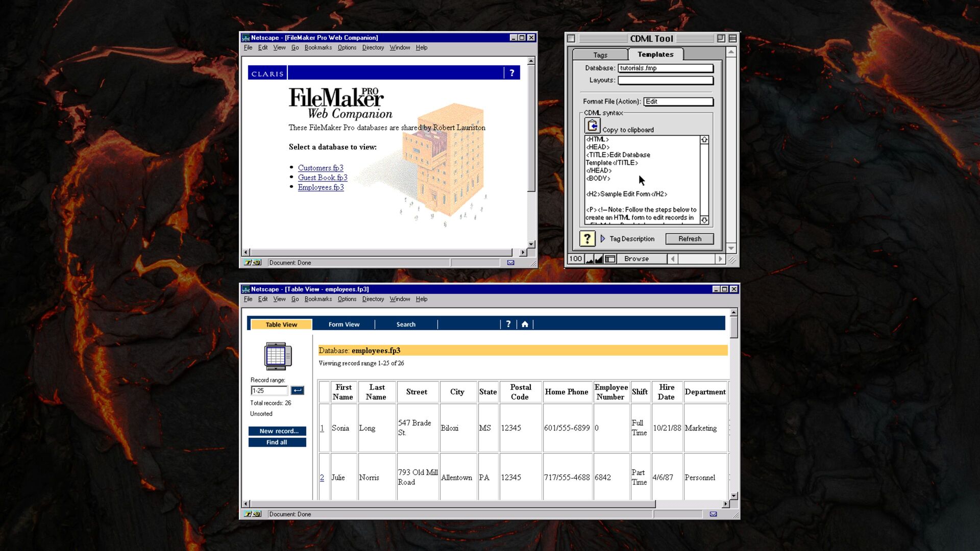Screen dimensions: 980x551
Task: Click the security key icon in FileMaker Pro Web Companion status bar
Action: [x=253, y=263]
